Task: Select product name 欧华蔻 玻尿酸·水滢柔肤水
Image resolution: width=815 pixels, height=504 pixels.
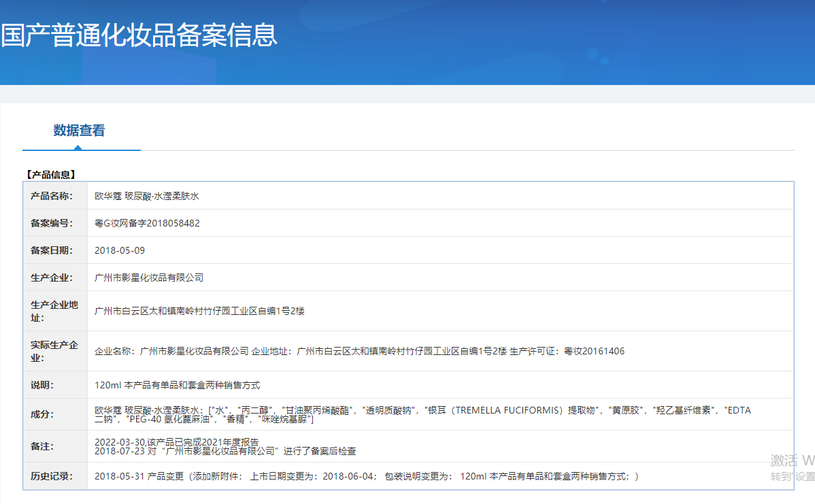Action: (146, 197)
